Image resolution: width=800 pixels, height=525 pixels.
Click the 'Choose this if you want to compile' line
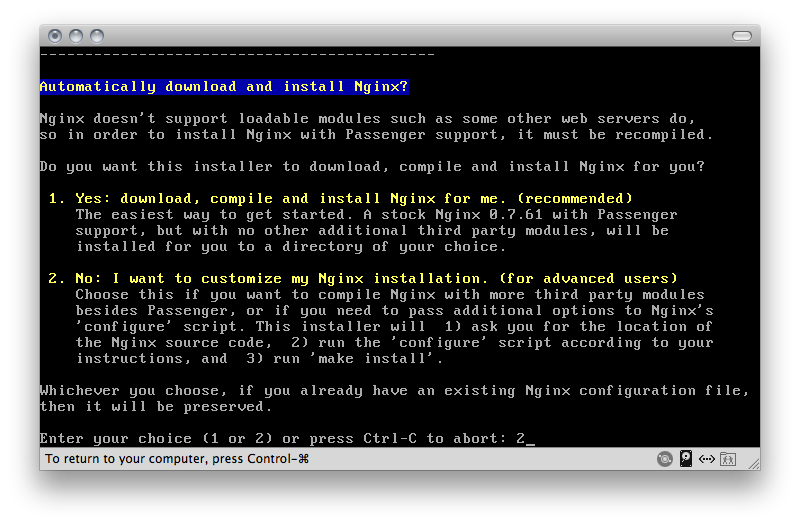click(x=390, y=294)
